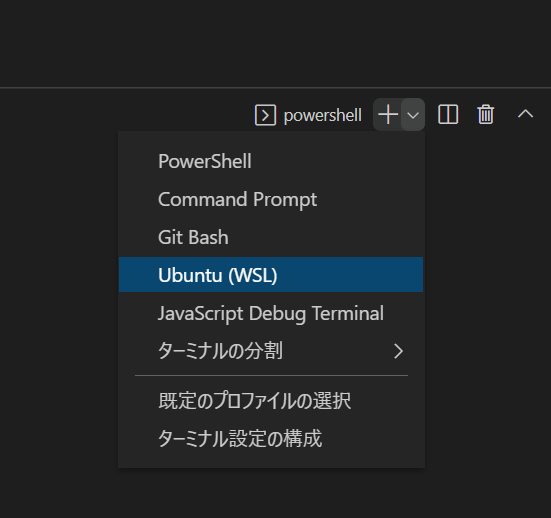
Task: Open the highlighted Ubuntu (WSL) profile
Action: point(271,274)
